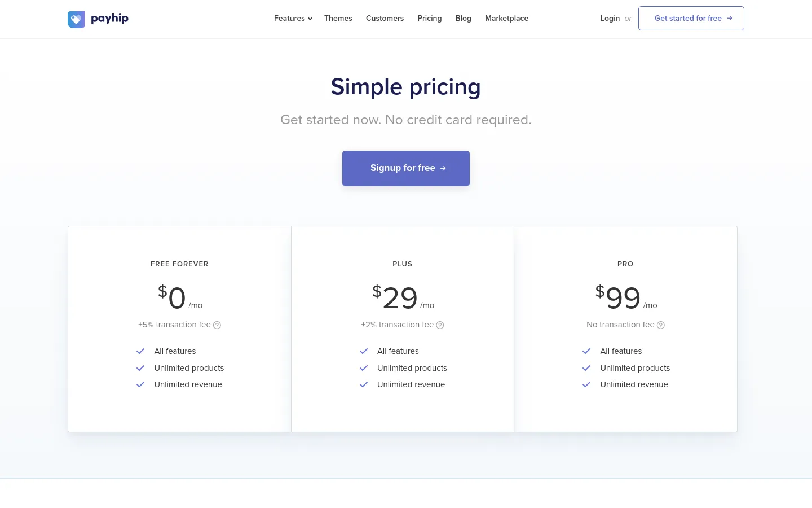Click checkmark beside Plus Unlimited products
This screenshot has height=508, width=812.
(364, 368)
